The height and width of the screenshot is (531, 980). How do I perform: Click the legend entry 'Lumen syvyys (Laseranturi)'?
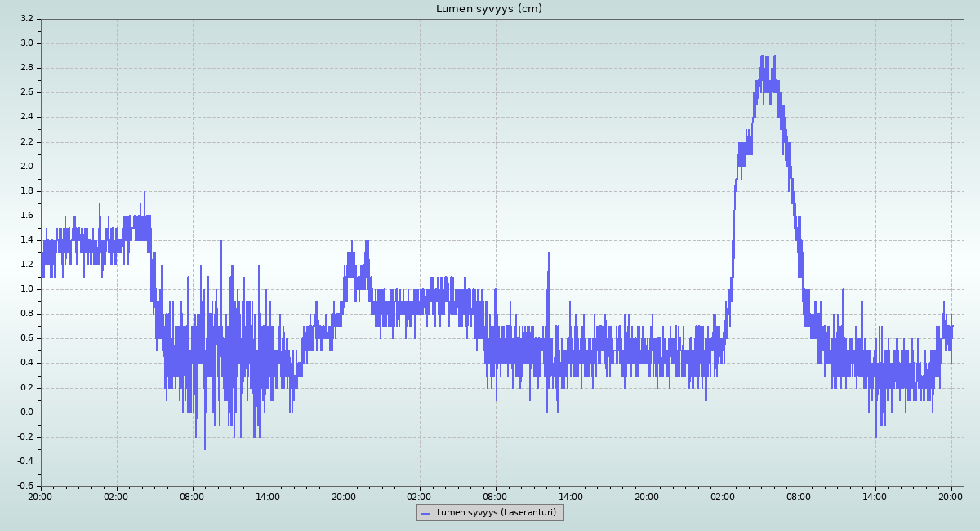(496, 513)
